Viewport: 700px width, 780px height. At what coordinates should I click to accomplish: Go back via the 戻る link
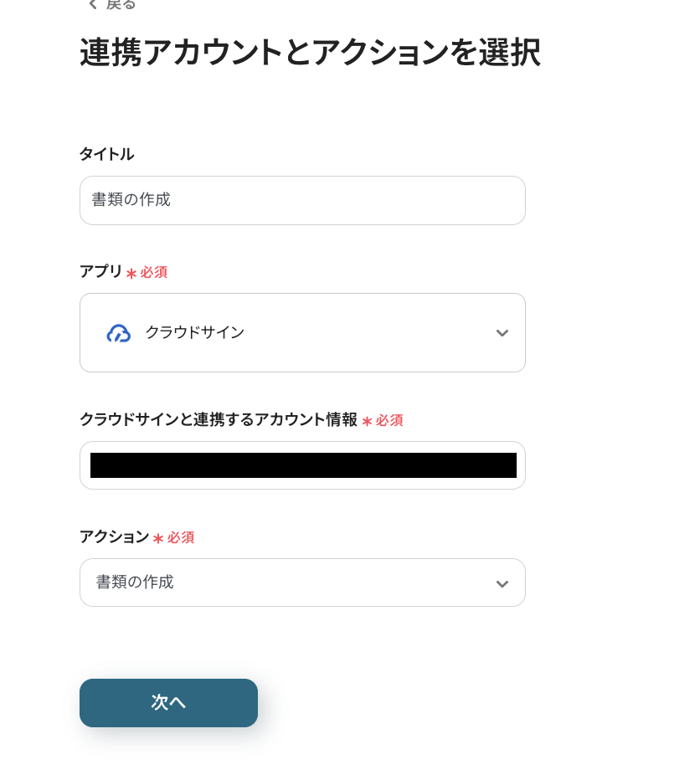[x=121, y=4]
